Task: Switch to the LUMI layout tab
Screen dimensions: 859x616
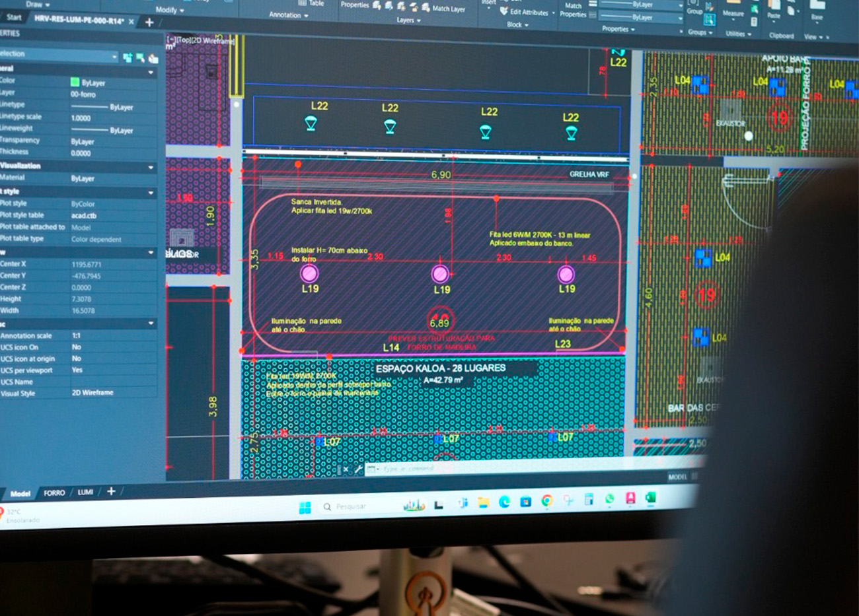Action: tap(85, 492)
